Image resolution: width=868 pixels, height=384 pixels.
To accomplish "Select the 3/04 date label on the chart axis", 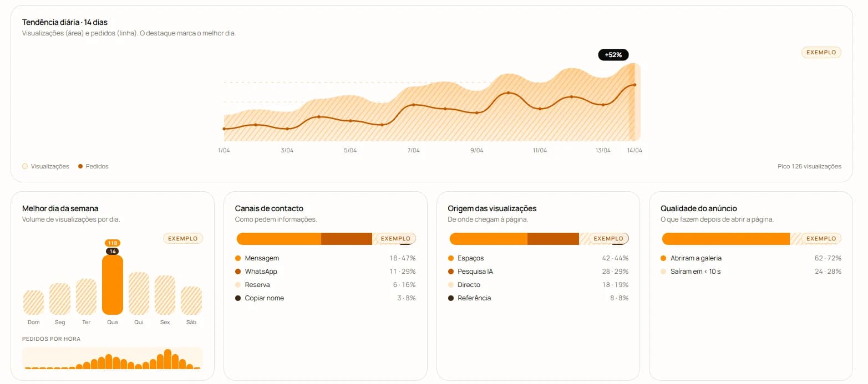I will pos(287,151).
